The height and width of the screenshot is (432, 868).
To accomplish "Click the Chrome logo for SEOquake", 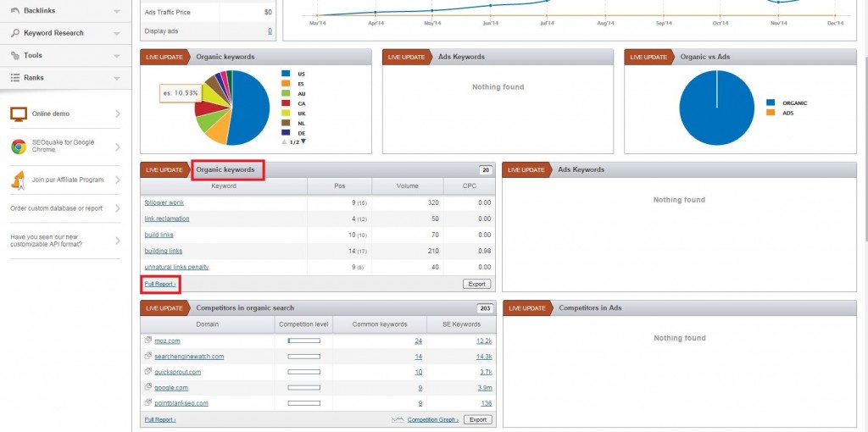I will click(x=19, y=147).
